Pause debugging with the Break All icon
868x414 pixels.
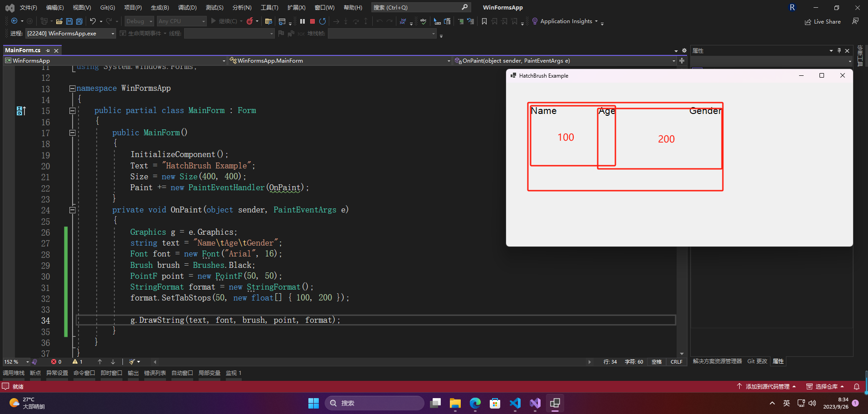[x=302, y=21]
